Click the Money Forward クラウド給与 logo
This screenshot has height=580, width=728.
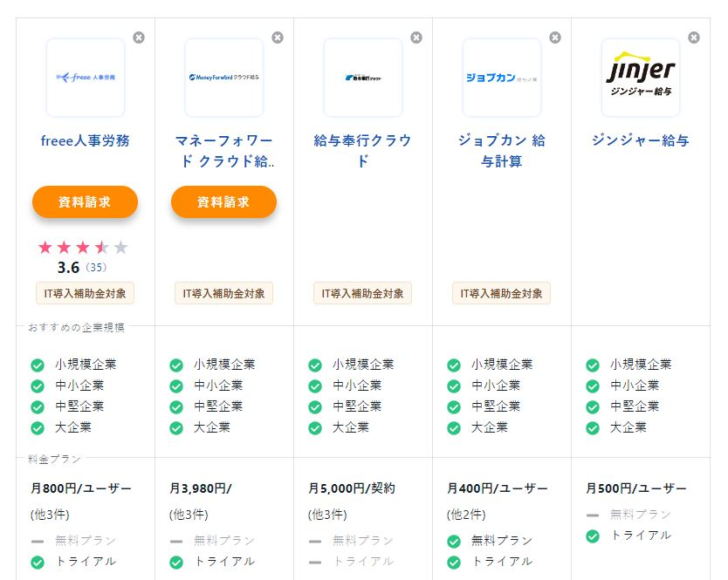[224, 78]
